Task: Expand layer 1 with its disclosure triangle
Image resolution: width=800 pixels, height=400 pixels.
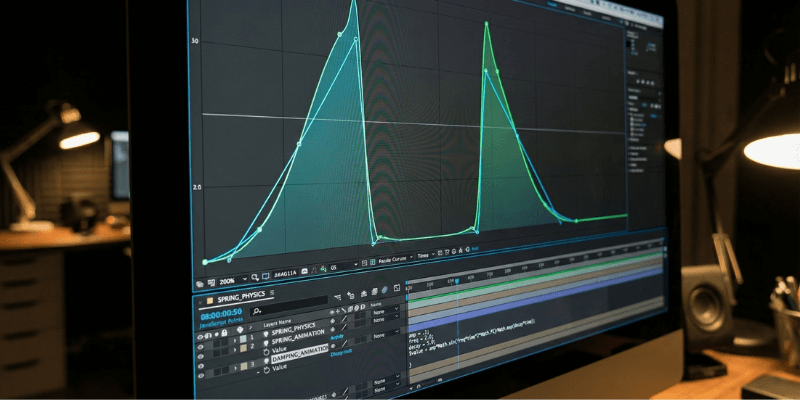Action: 235,341
